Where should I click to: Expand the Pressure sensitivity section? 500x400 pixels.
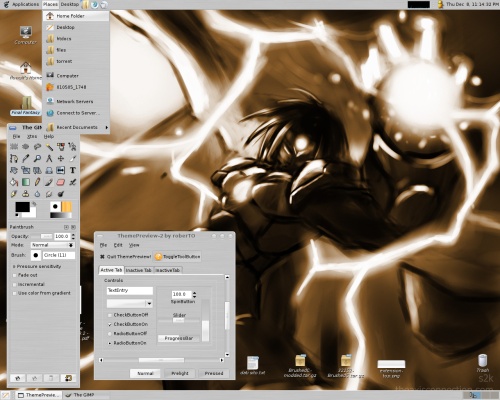point(14,267)
